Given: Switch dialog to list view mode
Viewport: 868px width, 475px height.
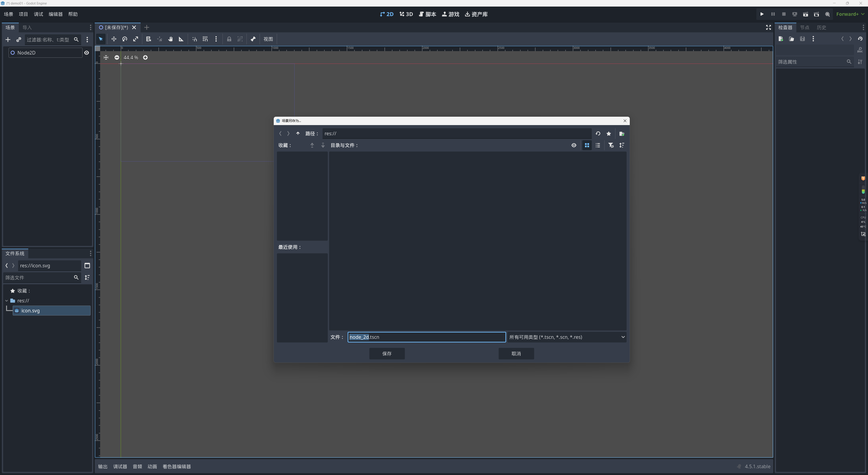Looking at the screenshot, I should [x=598, y=145].
